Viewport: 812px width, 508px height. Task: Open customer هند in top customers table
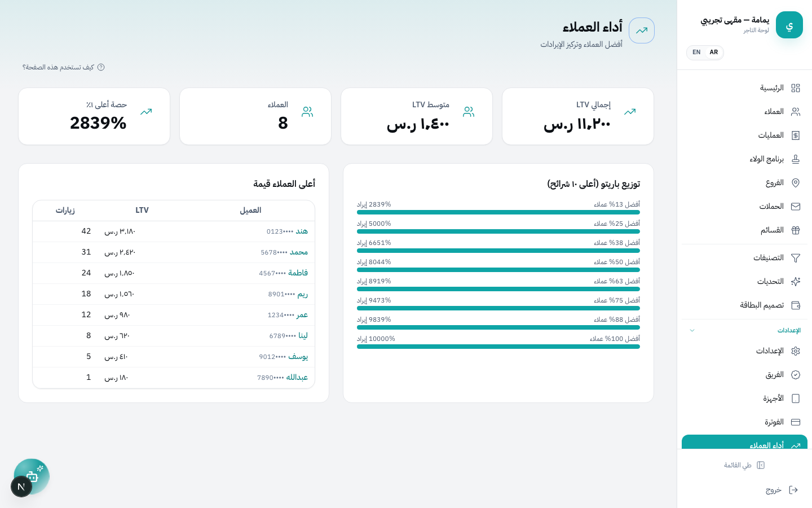pos(302,231)
